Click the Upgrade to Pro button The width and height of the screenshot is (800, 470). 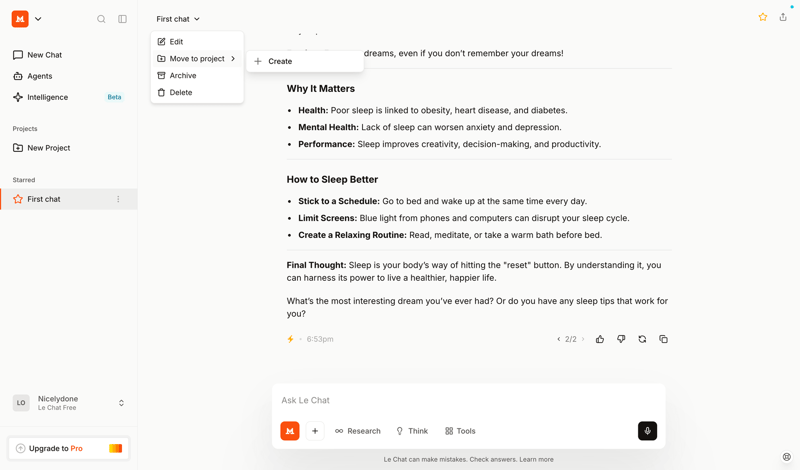[x=68, y=448]
